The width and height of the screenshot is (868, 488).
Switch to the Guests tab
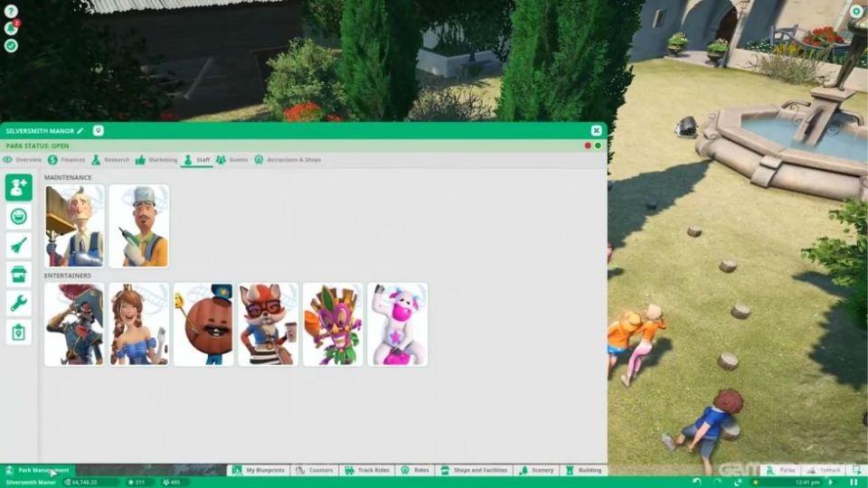(x=232, y=159)
